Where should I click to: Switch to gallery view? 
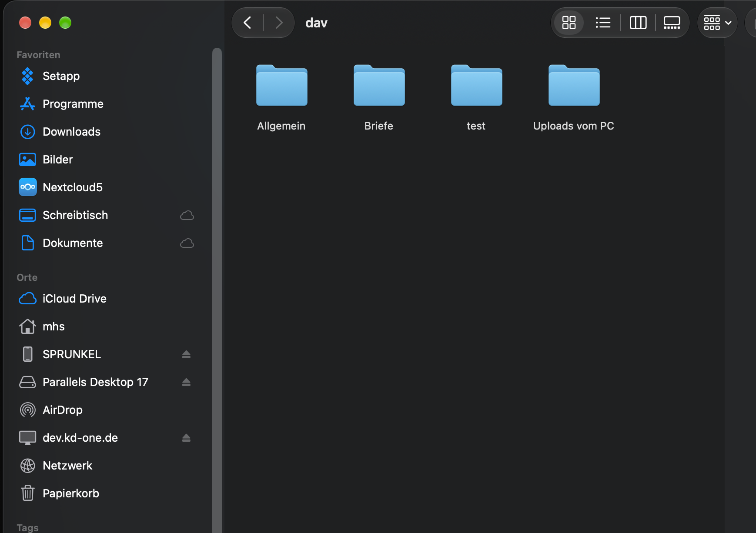tap(672, 23)
